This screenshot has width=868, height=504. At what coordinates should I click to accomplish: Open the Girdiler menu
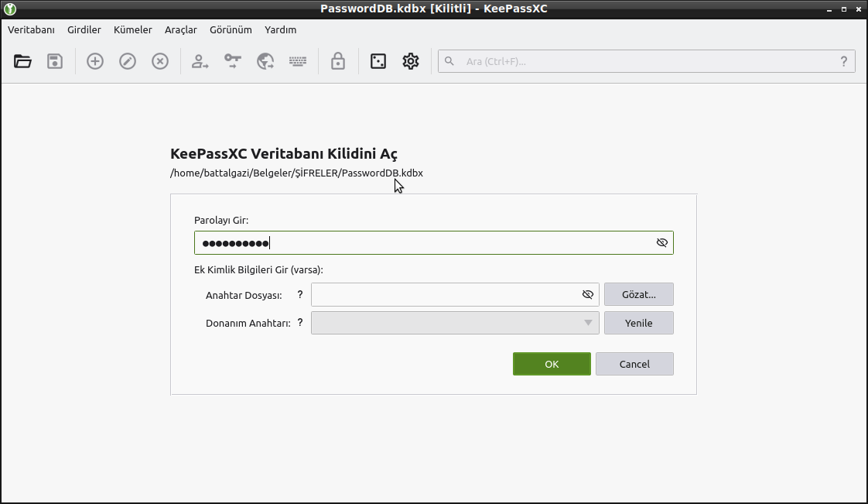pyautogui.click(x=84, y=30)
